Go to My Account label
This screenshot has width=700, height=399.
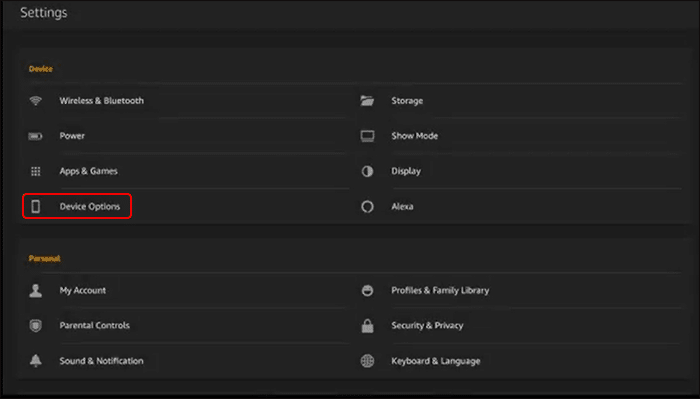[83, 290]
